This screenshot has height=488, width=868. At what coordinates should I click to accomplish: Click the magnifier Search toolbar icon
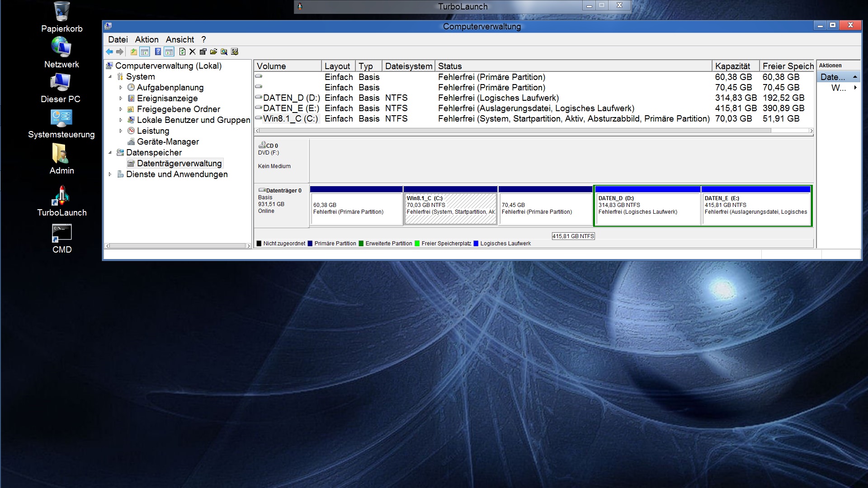(224, 52)
